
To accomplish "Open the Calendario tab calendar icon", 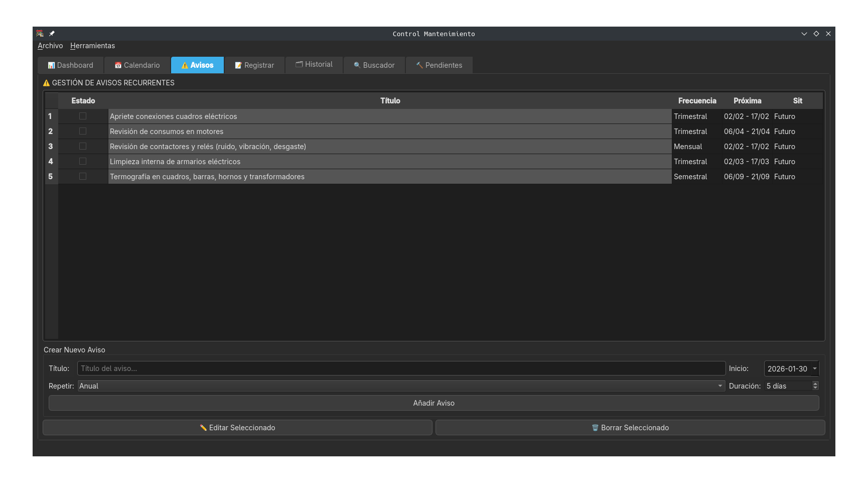I will (118, 65).
